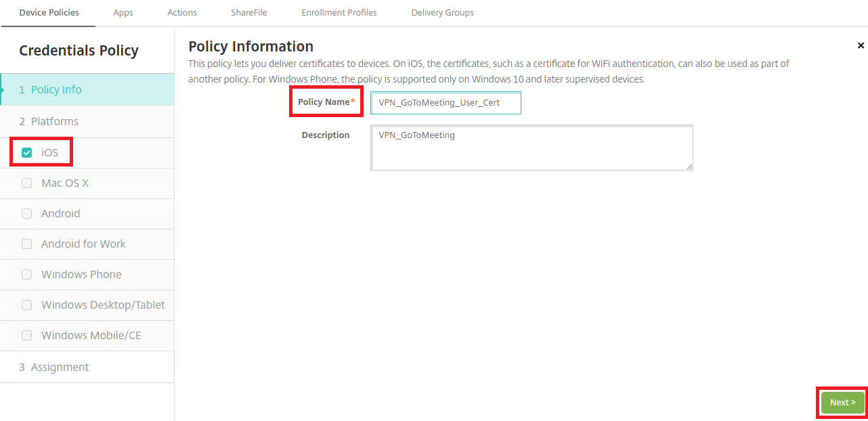Focus the Description text area
Image resolution: width=868 pixels, height=421 pixels.
coord(531,148)
